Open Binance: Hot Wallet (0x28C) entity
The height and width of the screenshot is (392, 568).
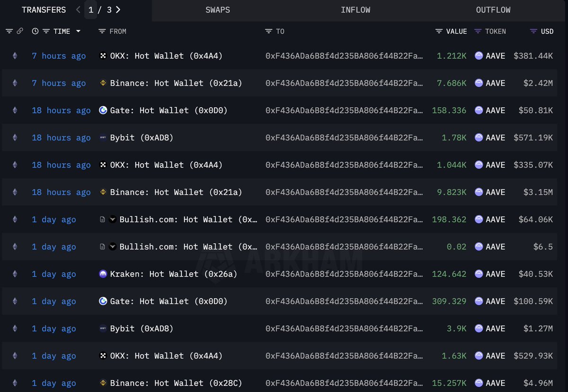point(176,383)
